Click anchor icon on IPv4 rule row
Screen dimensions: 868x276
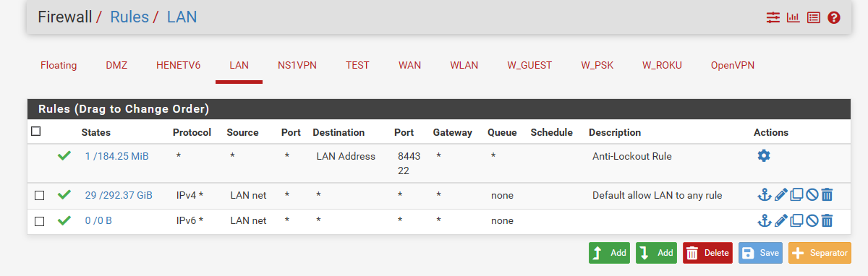pos(764,195)
